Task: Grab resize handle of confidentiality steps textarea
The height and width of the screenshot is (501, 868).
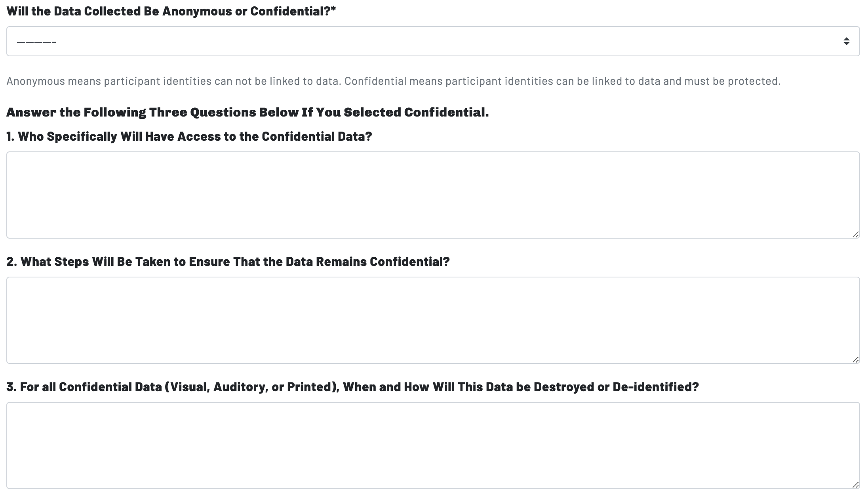Action: click(855, 360)
